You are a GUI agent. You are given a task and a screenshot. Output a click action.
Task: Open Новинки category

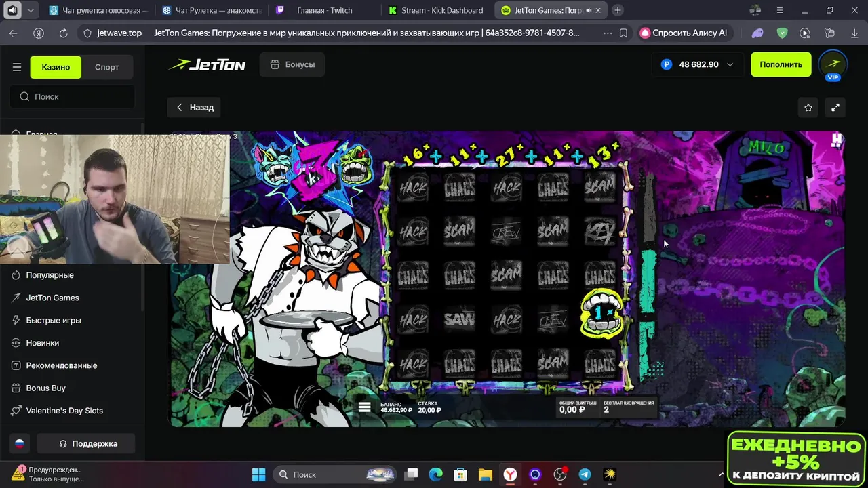(42, 343)
